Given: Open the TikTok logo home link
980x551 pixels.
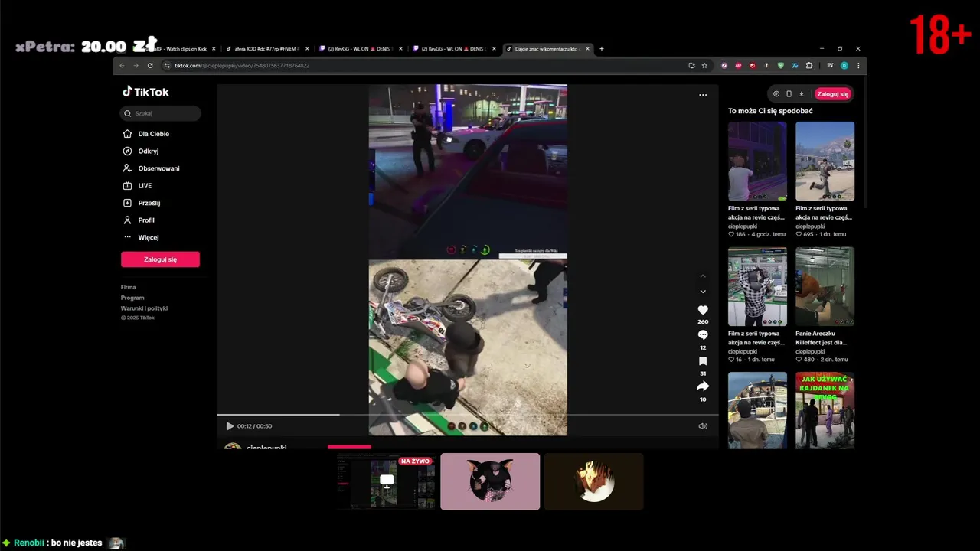Looking at the screenshot, I should click(145, 92).
